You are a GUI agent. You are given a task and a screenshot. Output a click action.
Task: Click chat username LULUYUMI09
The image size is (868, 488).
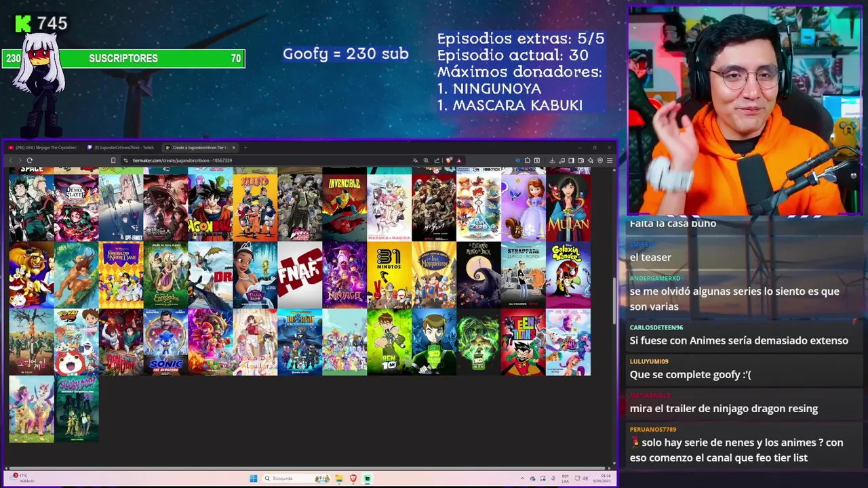[x=649, y=361]
